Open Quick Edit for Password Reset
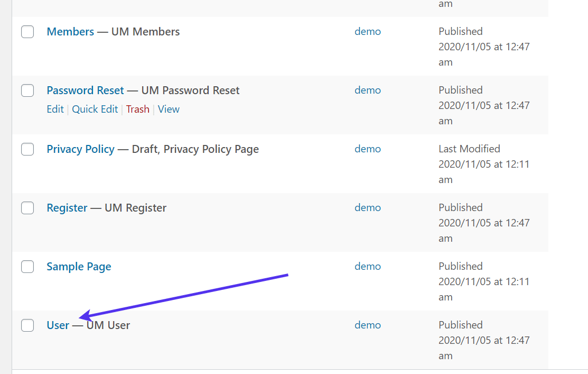 95,109
